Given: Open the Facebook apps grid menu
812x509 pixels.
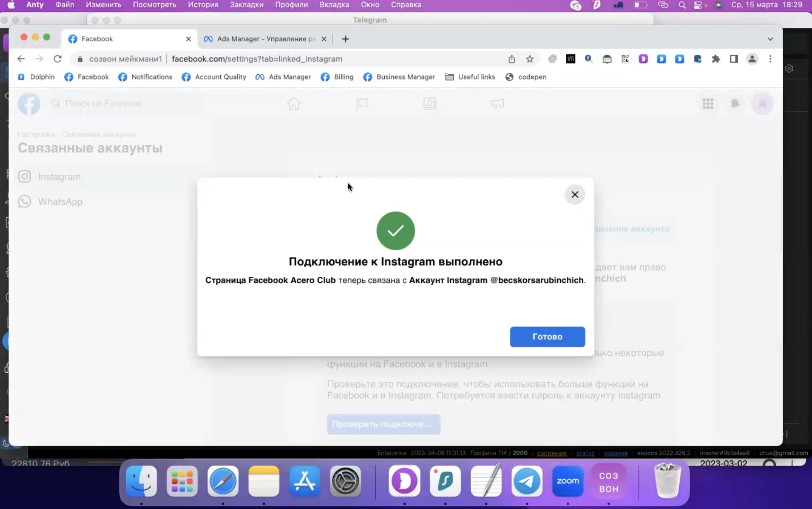Looking at the screenshot, I should (x=708, y=104).
